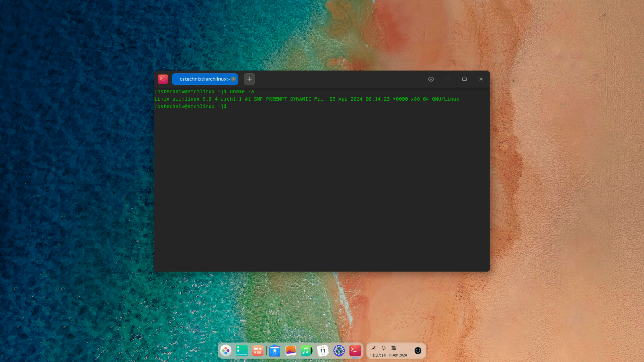
Task: Close the ostechnix@archlinux tab
Action: point(234,79)
